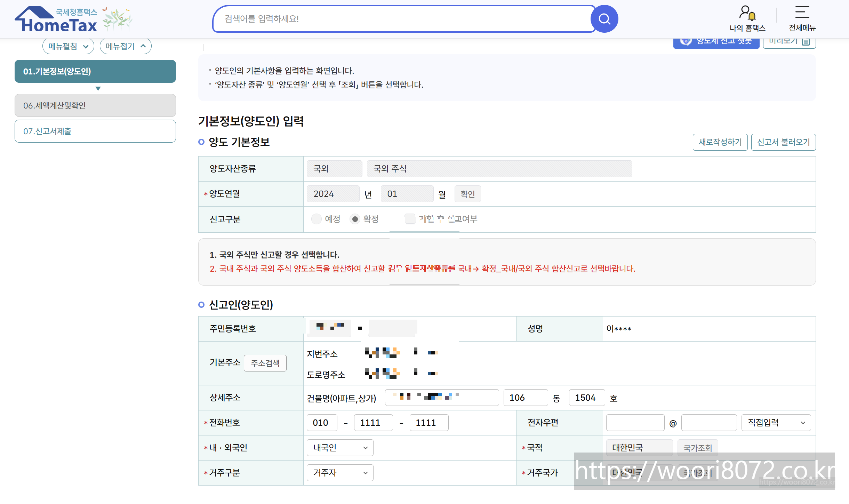Open the 거주자 dropdown
Viewport: 849px width, 504px height.
340,473
